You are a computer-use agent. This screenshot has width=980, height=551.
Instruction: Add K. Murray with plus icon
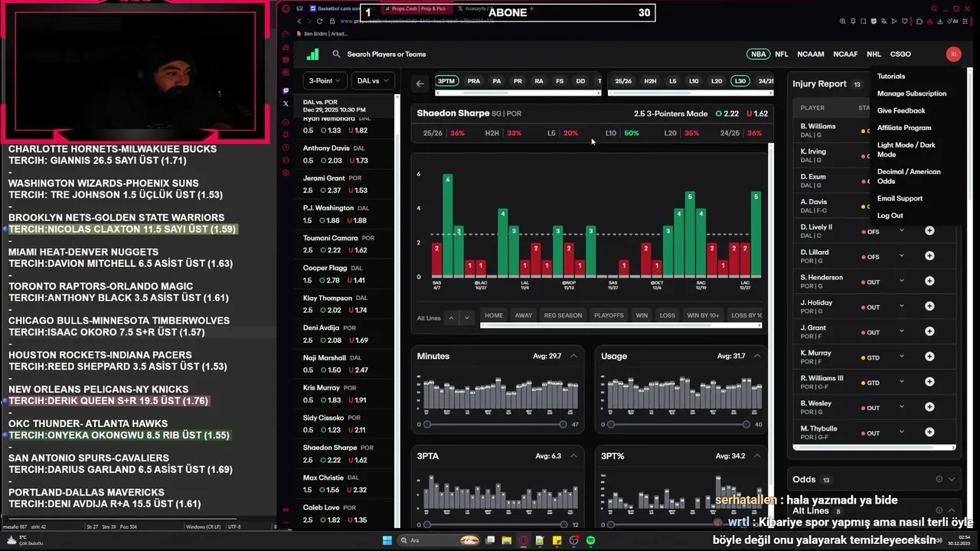tap(929, 357)
